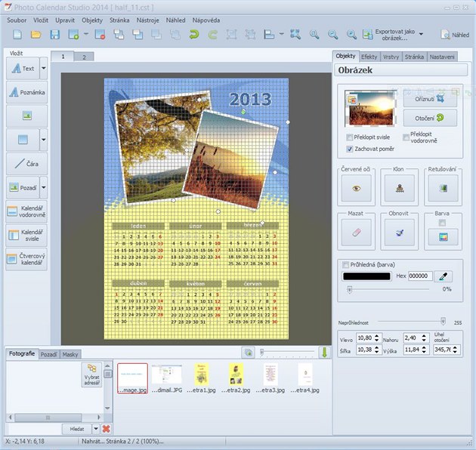Delete with the red X icon

106,429
